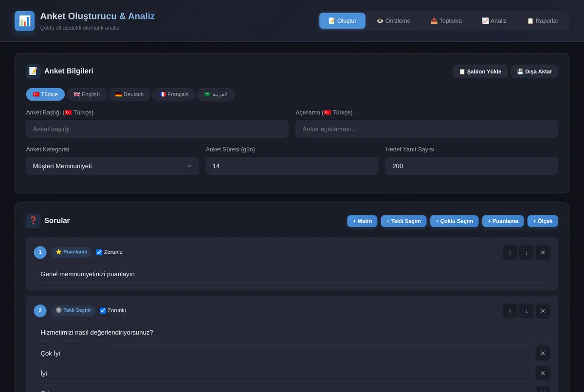Select English language tab
The width and height of the screenshot is (584, 392).
87,94
